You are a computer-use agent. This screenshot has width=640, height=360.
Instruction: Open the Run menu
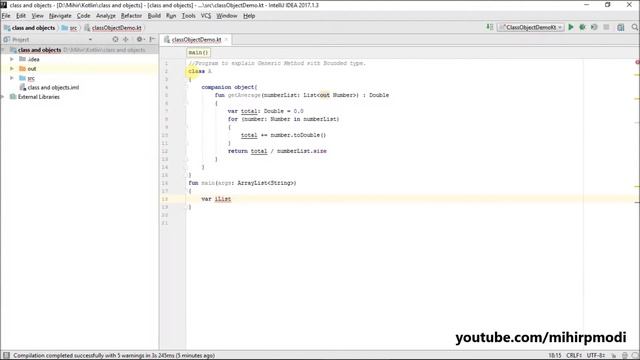click(171, 16)
